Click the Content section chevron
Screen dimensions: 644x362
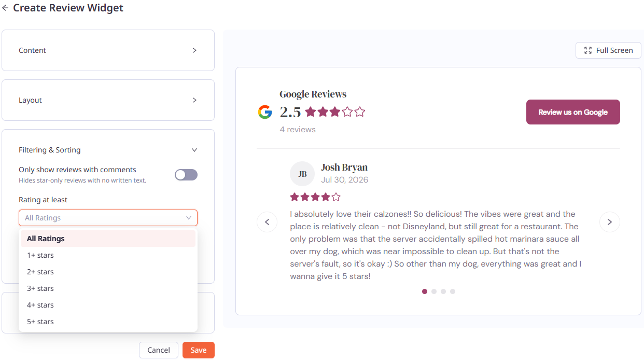coord(194,50)
